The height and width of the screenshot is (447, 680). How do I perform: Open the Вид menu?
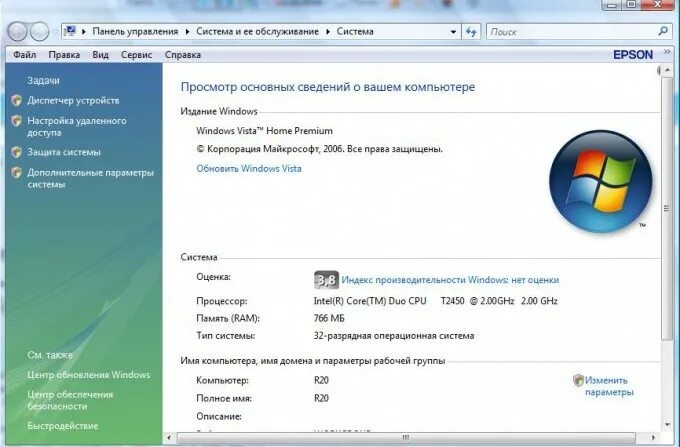click(100, 55)
